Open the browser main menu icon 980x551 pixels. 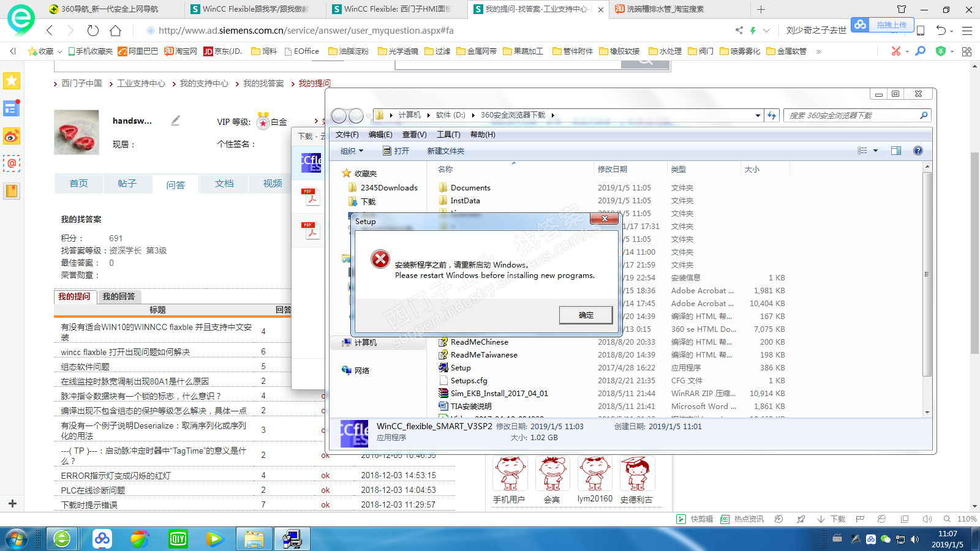click(x=967, y=30)
